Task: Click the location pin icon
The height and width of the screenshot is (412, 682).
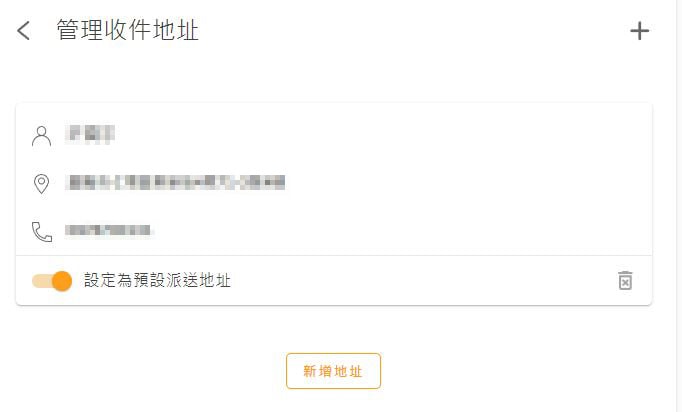Action: coord(41,184)
